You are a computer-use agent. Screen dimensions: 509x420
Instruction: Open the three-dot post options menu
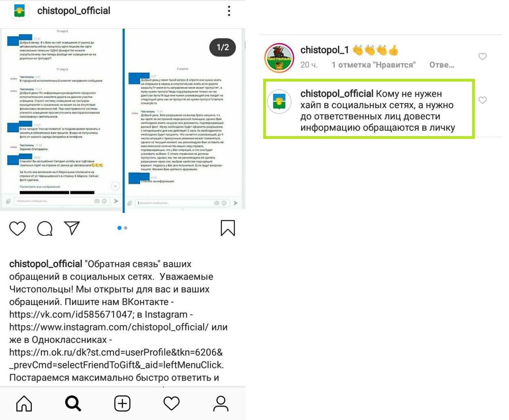pyautogui.click(x=229, y=11)
